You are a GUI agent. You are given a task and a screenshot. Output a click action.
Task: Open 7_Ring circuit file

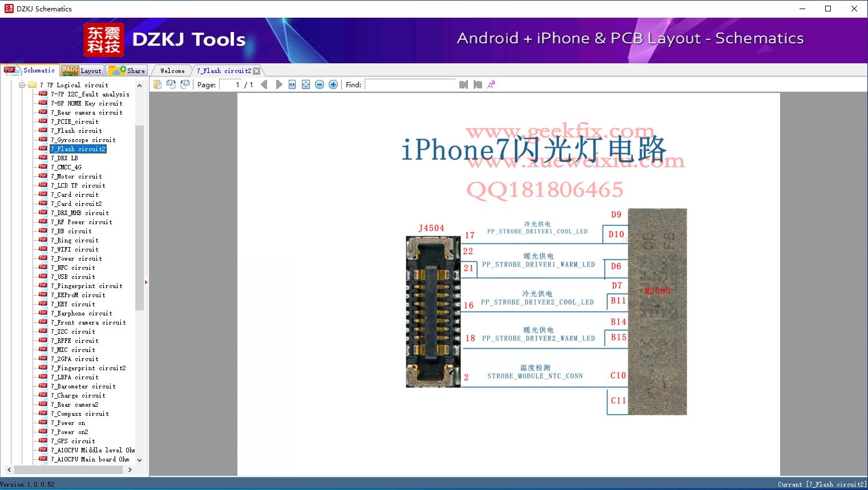coord(74,240)
